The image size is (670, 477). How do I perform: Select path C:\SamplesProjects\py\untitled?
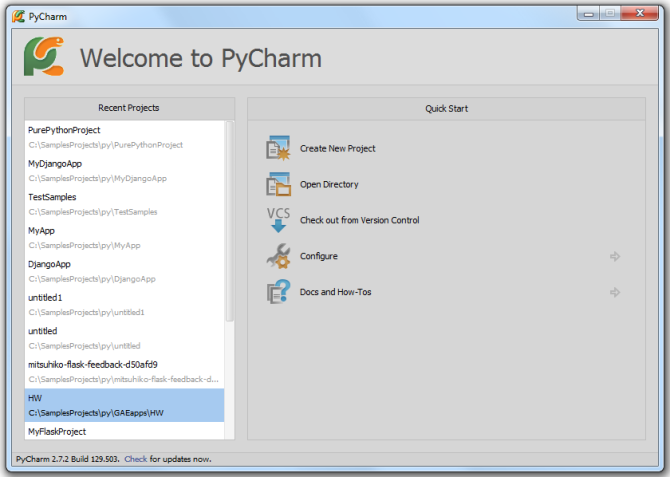85,346
